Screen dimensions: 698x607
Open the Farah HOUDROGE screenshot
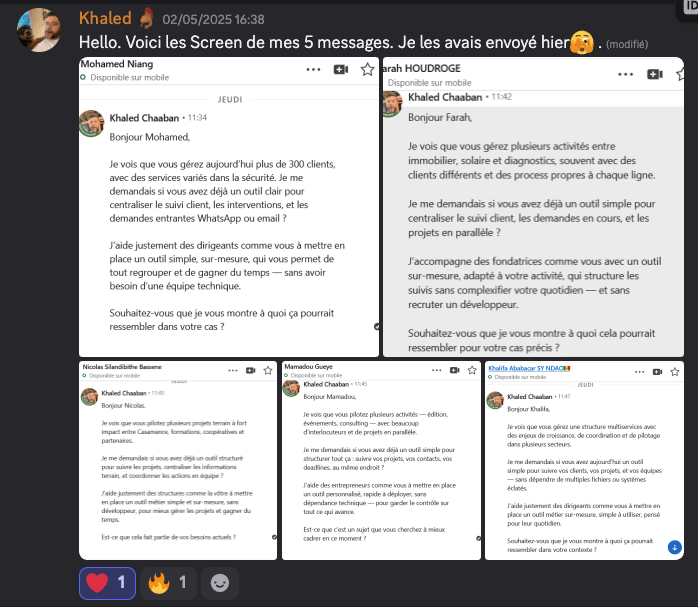tap(533, 207)
